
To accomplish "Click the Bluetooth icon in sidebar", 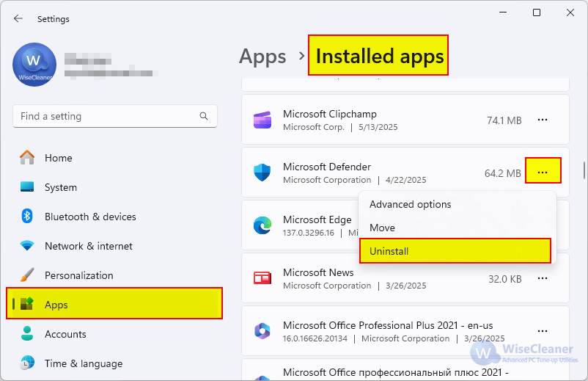I will click(x=27, y=217).
